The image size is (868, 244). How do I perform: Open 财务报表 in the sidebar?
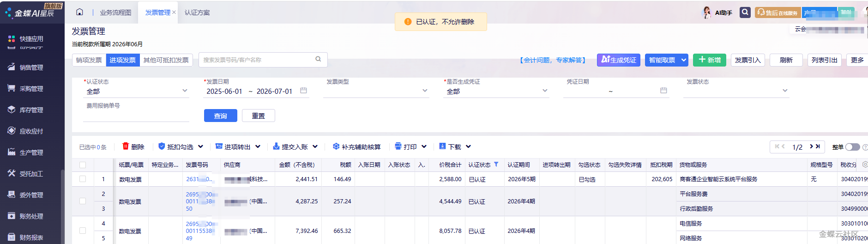pos(26,238)
